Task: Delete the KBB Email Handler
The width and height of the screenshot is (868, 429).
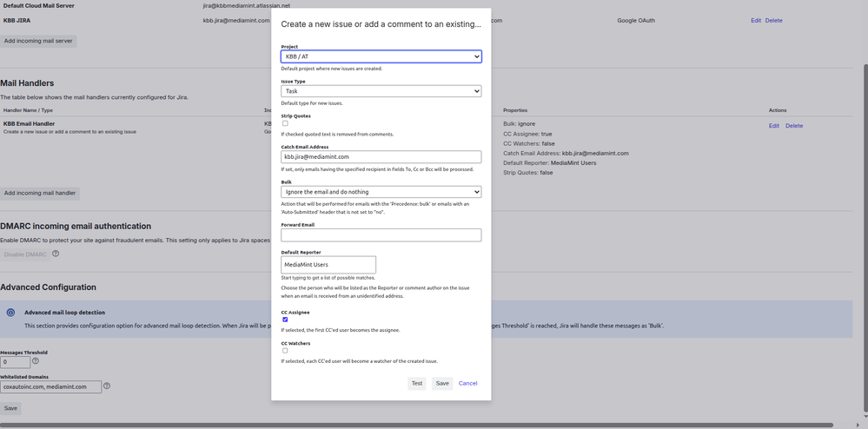Action: [794, 126]
